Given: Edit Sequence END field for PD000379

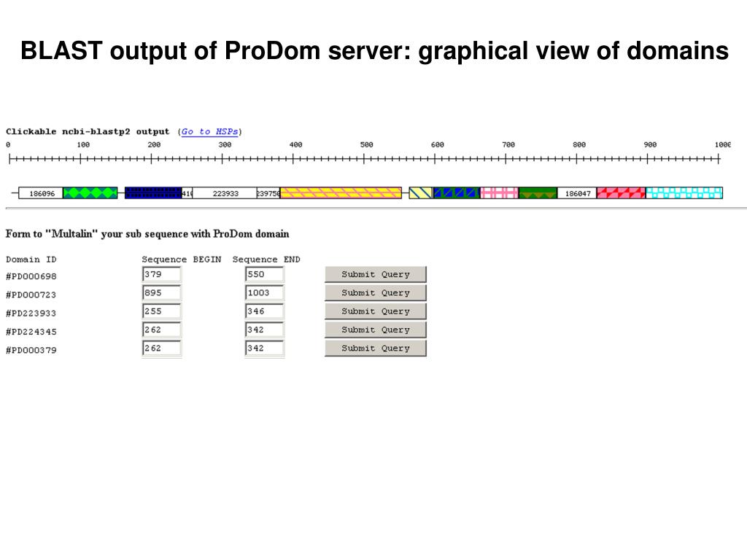Looking at the screenshot, I should [264, 349].
